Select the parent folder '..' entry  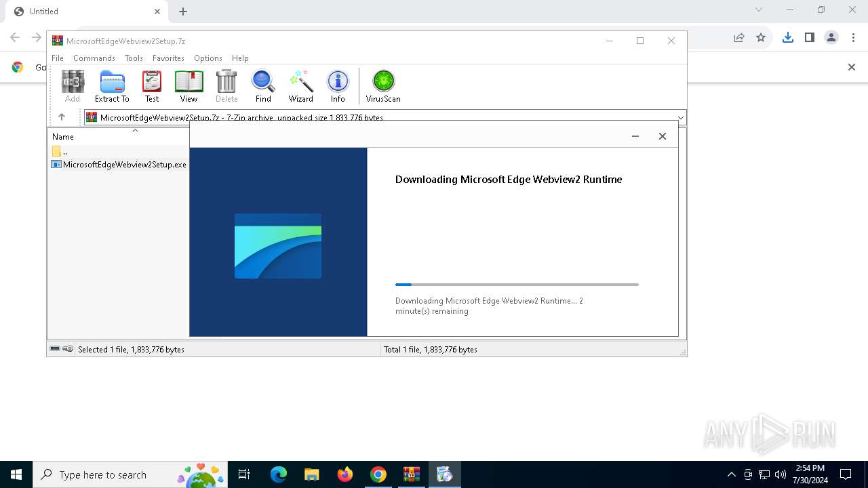60,151
